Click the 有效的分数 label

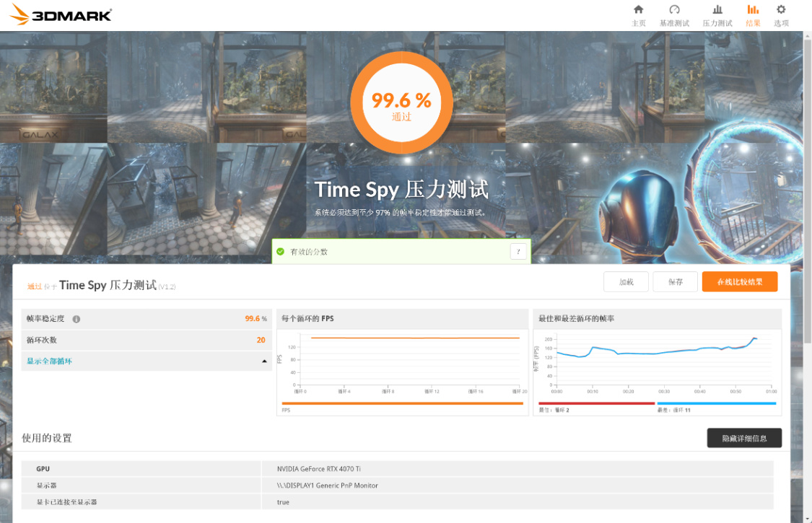tap(309, 252)
